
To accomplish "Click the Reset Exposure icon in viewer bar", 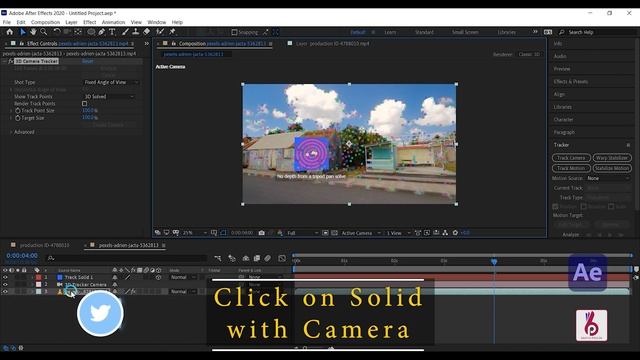I will coord(455,233).
